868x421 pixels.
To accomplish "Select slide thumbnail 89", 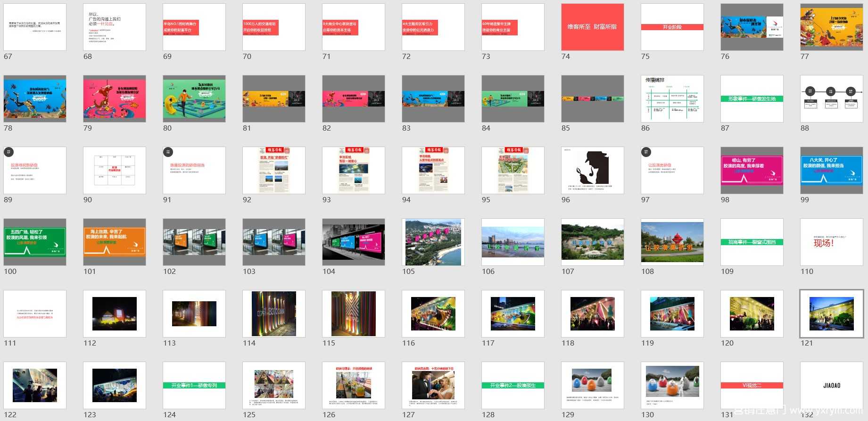I will coord(35,170).
